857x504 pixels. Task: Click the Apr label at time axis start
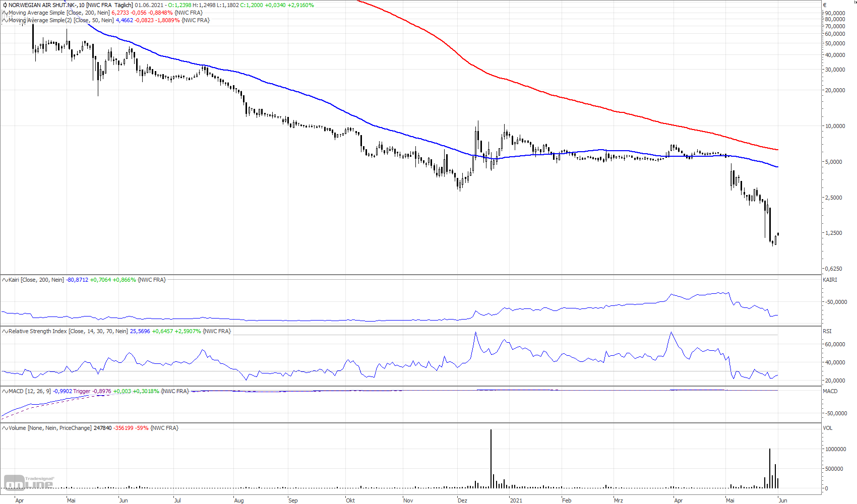(20, 500)
